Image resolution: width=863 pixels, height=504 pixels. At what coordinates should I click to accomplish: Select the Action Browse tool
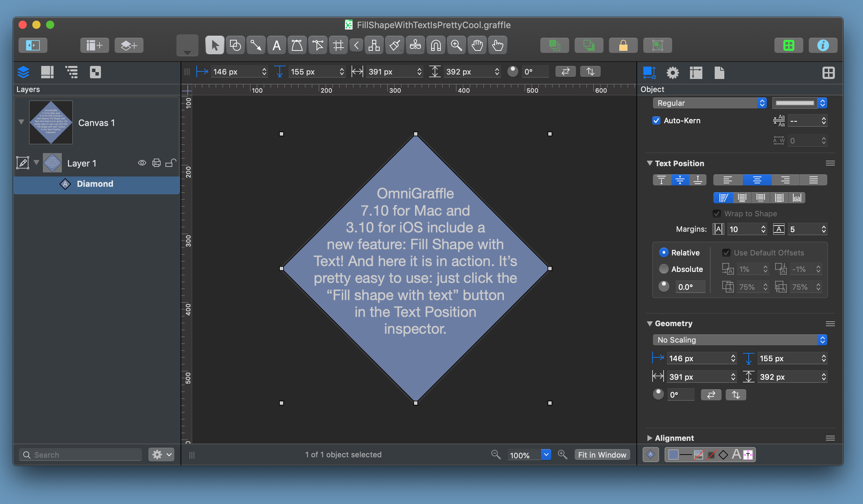click(x=498, y=45)
